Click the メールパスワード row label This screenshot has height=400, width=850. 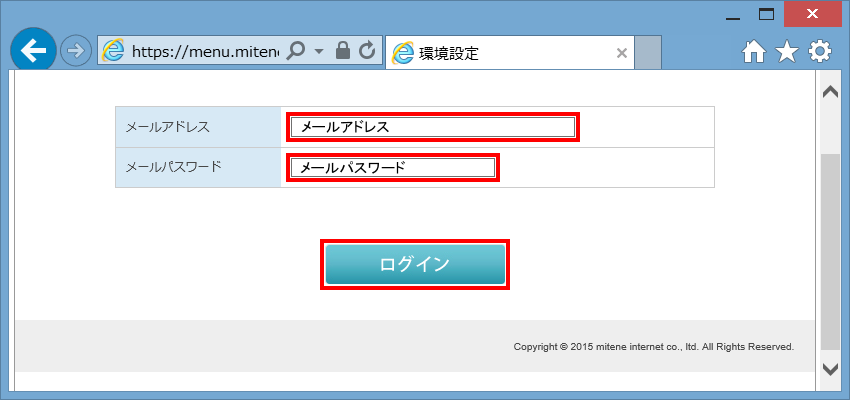coord(173,167)
